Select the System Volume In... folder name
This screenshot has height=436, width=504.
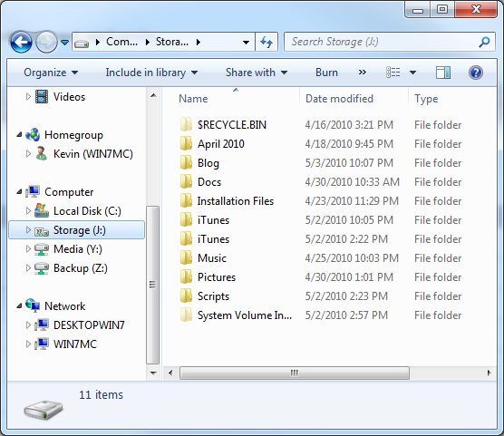245,315
